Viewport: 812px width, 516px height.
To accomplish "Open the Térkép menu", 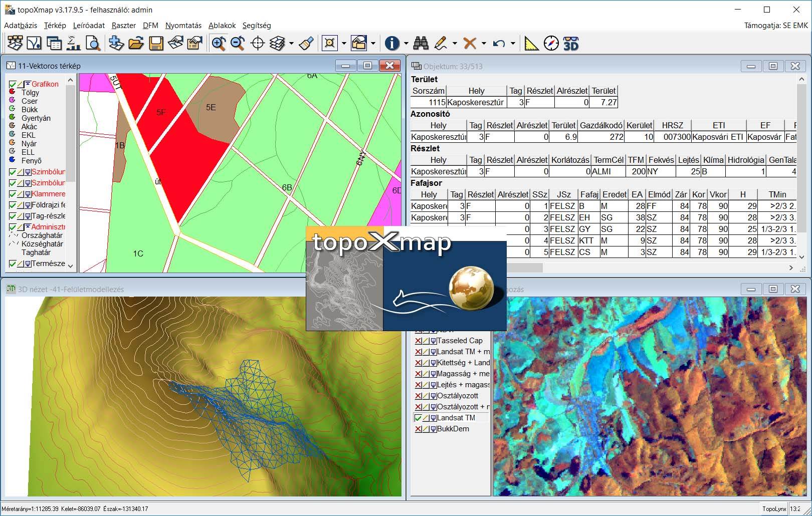I will [55, 25].
